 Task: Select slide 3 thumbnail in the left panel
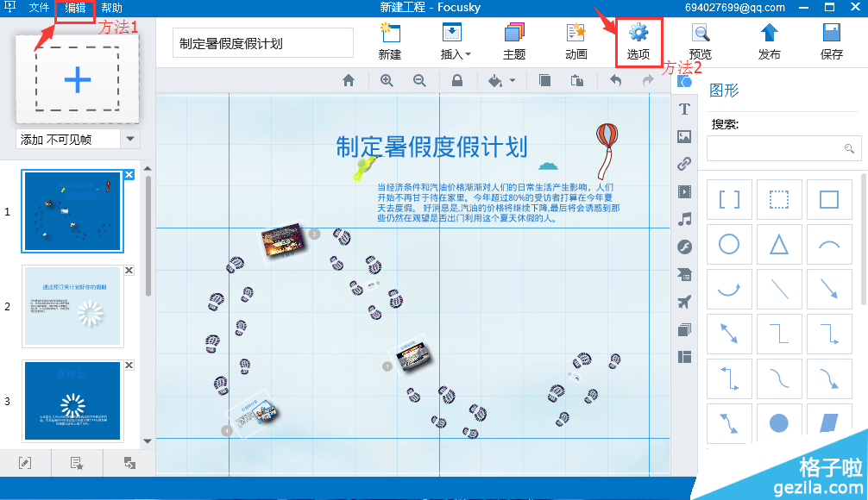[72, 401]
